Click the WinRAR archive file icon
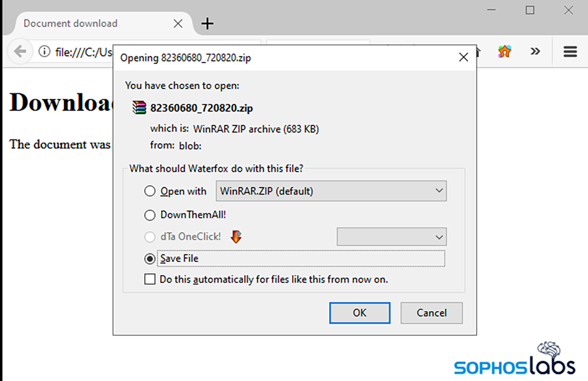This screenshot has width=588, height=381. coord(140,108)
